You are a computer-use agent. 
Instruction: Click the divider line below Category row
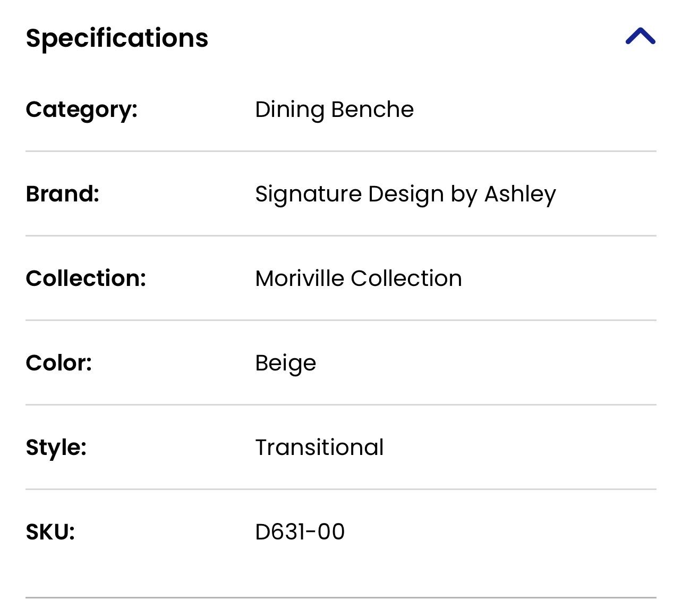(x=340, y=151)
